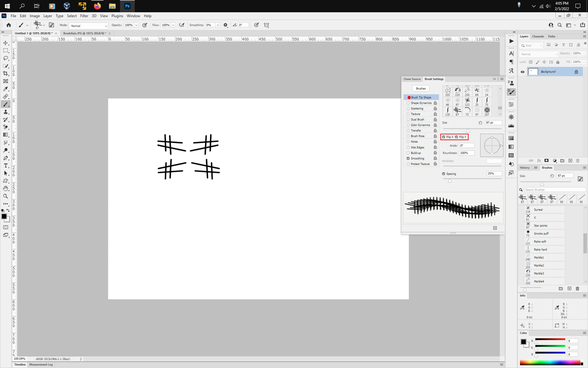
Task: Click the red color slider
Action: point(550,339)
